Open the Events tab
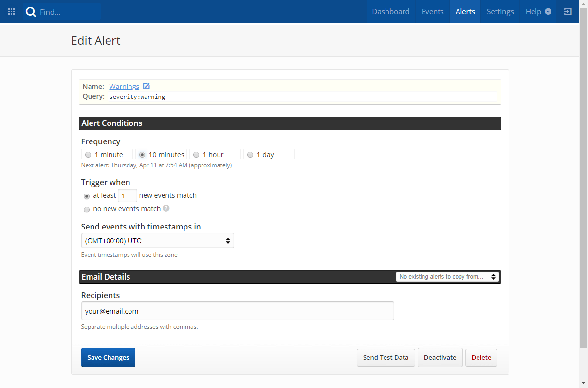The height and width of the screenshot is (388, 588). pyautogui.click(x=432, y=12)
